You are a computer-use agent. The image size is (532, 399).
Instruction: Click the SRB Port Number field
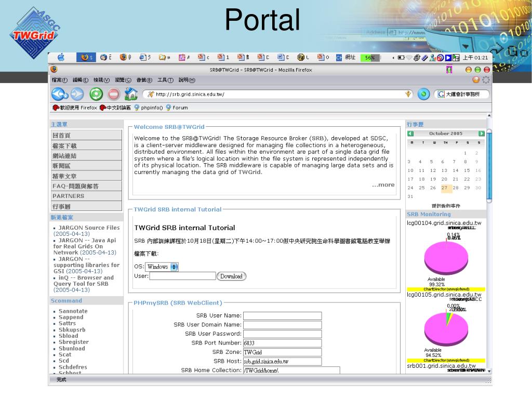(x=282, y=343)
